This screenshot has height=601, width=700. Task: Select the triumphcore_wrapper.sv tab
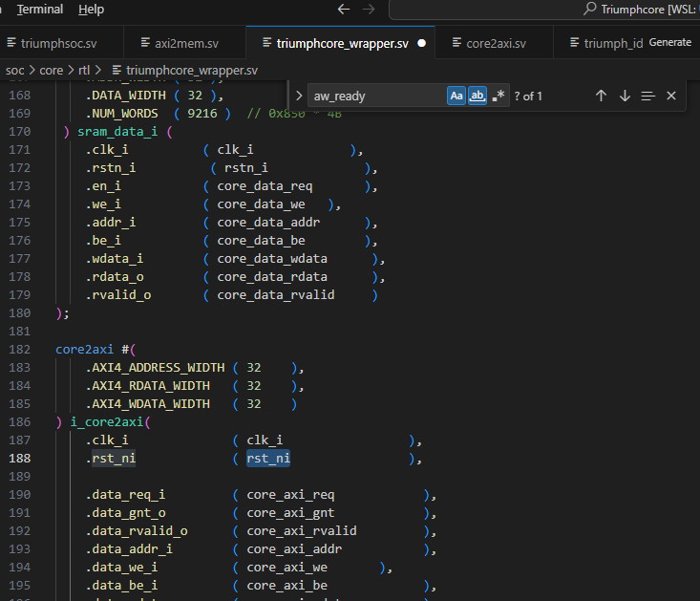[x=342, y=43]
